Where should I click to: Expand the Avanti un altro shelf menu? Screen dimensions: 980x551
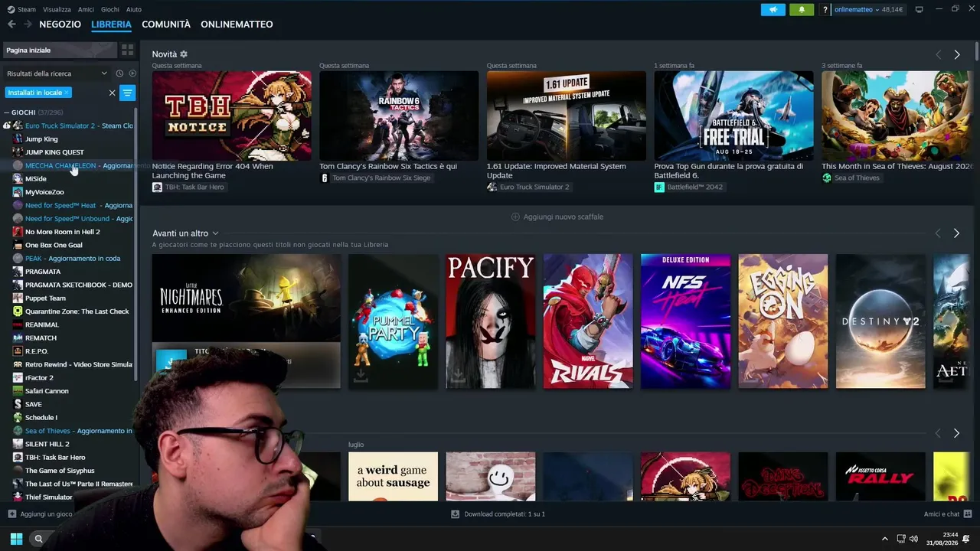[215, 233]
